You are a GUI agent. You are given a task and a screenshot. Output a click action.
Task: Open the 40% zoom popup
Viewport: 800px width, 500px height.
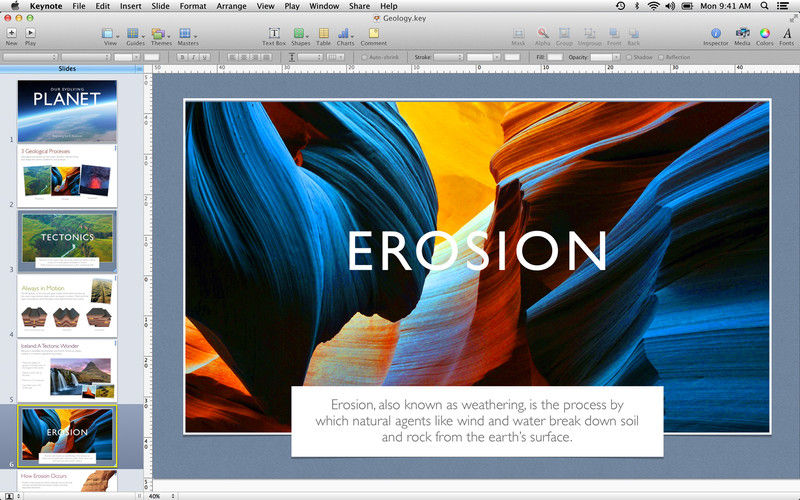(162, 496)
